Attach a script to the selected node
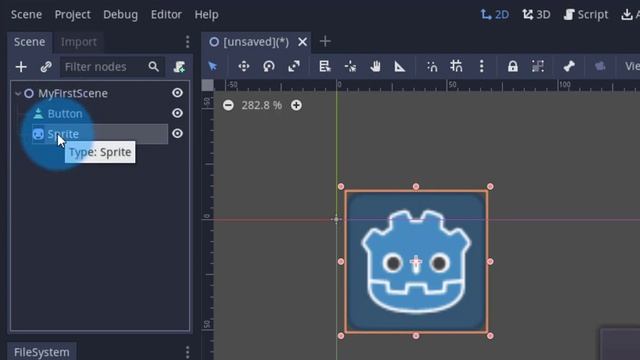This screenshot has width=640, height=360. (179, 67)
